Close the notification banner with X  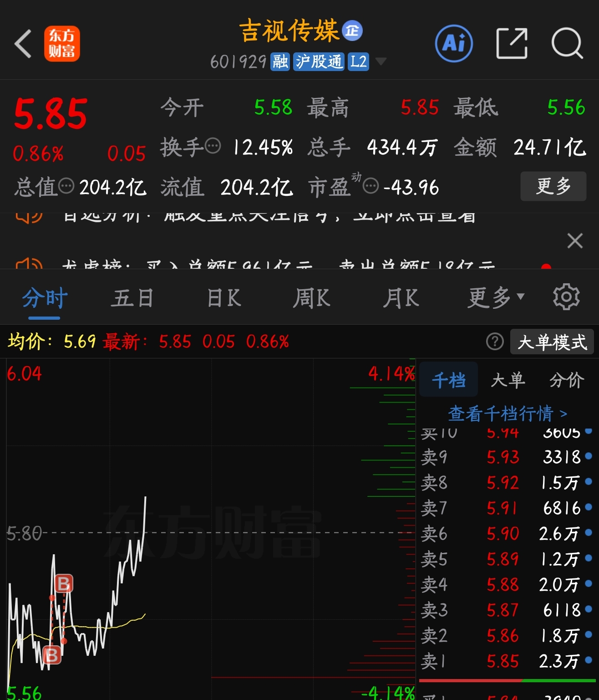(575, 240)
